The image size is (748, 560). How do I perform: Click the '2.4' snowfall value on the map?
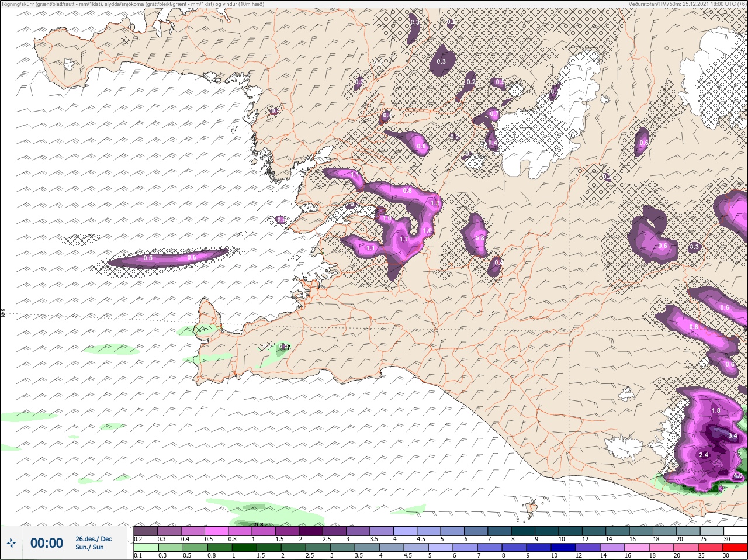[704, 455]
